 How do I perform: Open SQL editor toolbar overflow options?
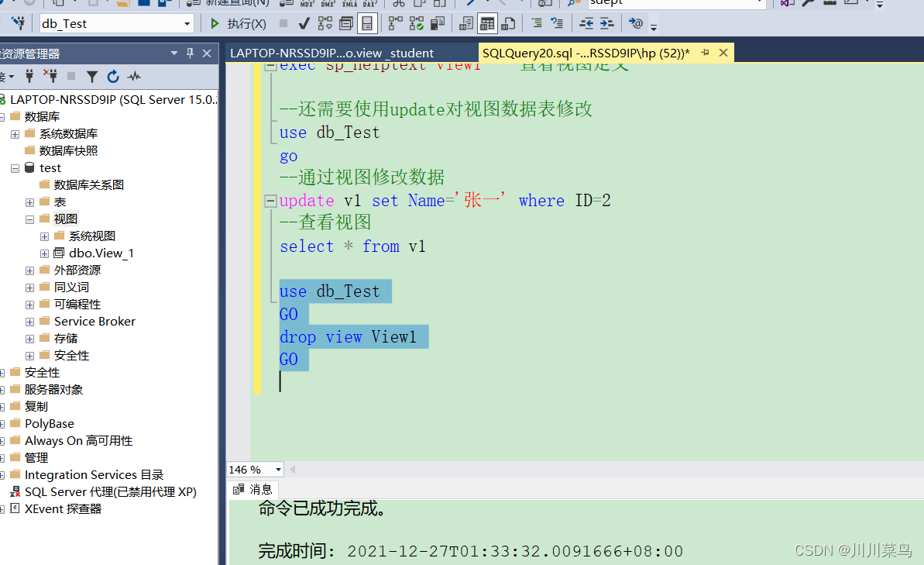coord(654,26)
